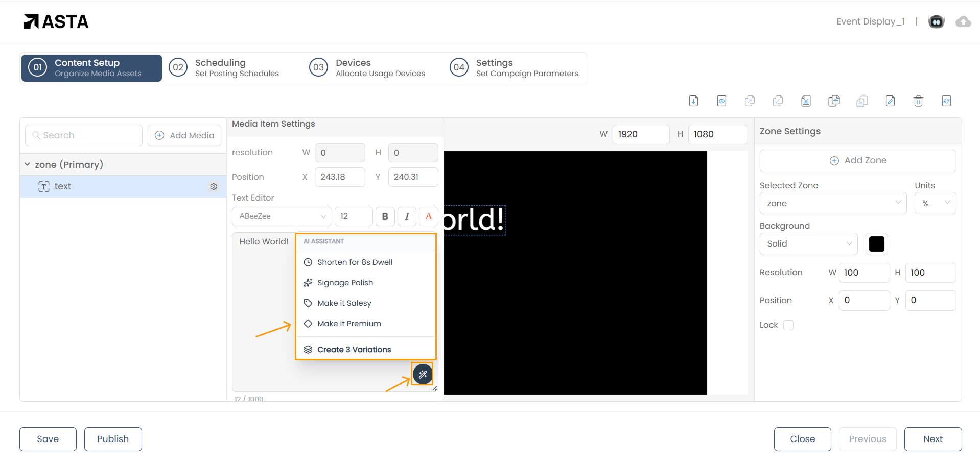Open settings gear for text item
980x465 pixels.
[x=214, y=187]
